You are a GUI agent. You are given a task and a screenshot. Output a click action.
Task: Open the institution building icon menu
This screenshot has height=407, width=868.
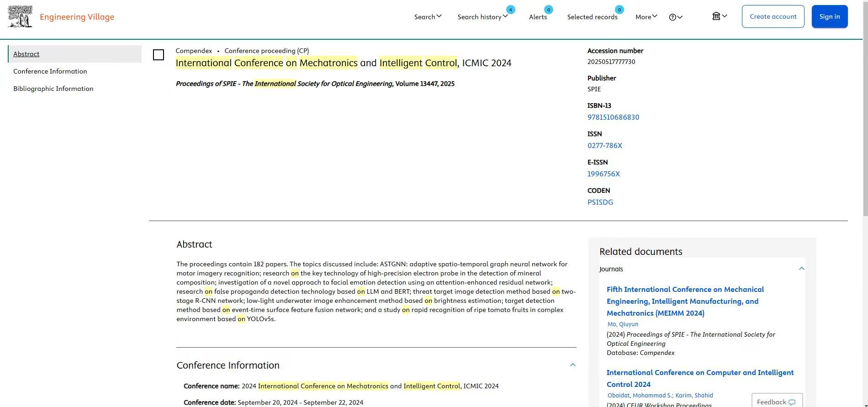click(720, 16)
